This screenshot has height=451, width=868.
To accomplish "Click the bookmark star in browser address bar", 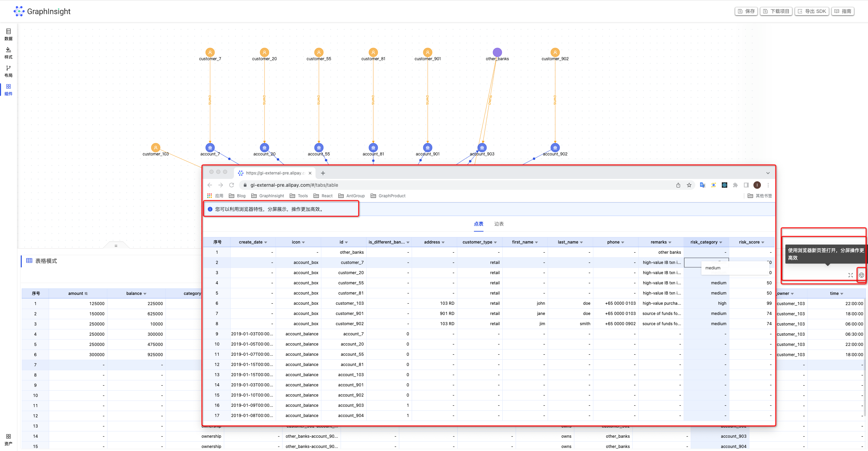I will 689,185.
